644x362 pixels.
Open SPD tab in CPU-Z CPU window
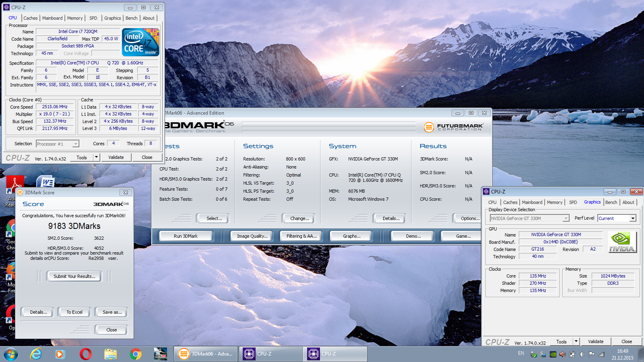click(93, 18)
